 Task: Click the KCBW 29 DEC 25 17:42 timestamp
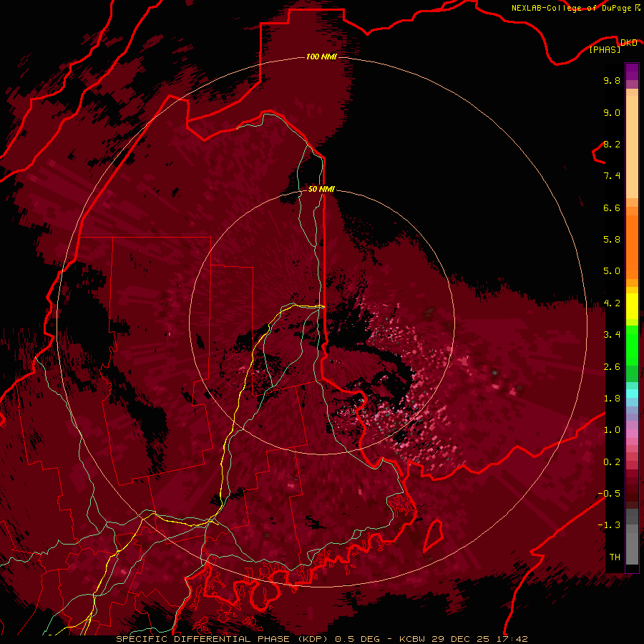click(463, 639)
